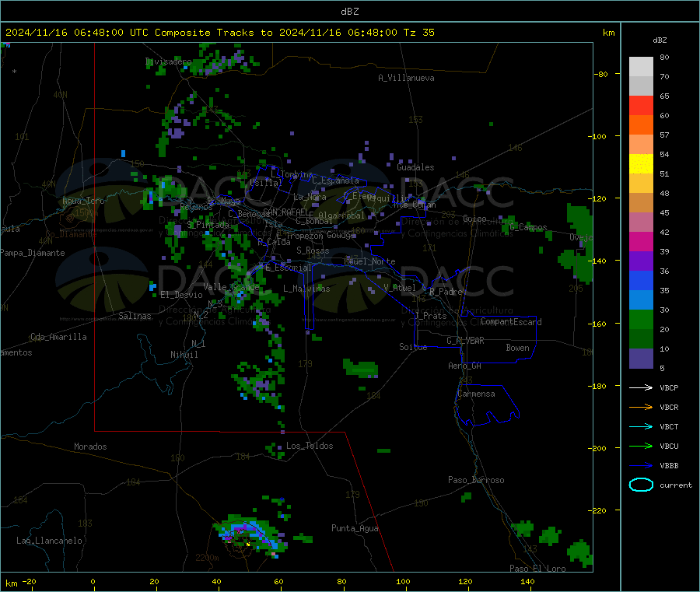Click the CompantEscard map label

point(511,321)
